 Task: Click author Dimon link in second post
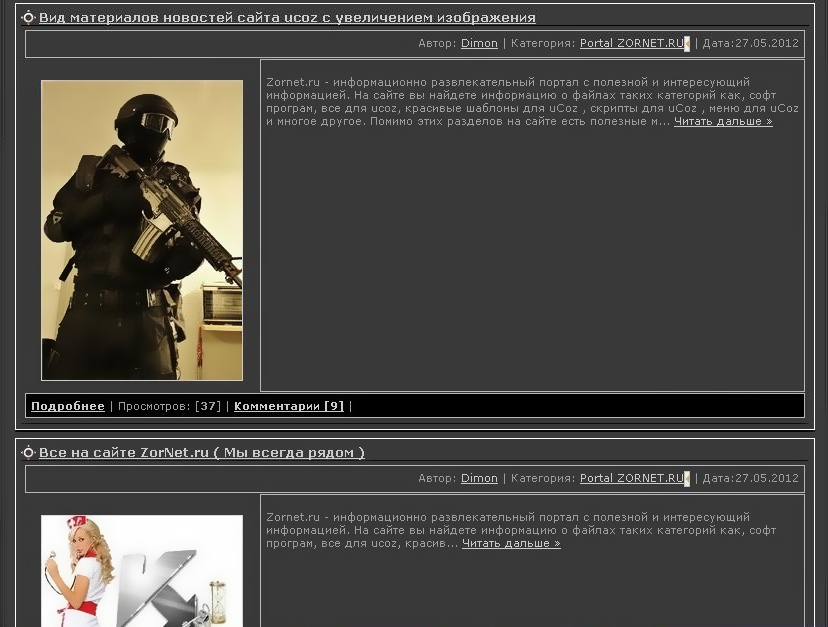coord(479,479)
